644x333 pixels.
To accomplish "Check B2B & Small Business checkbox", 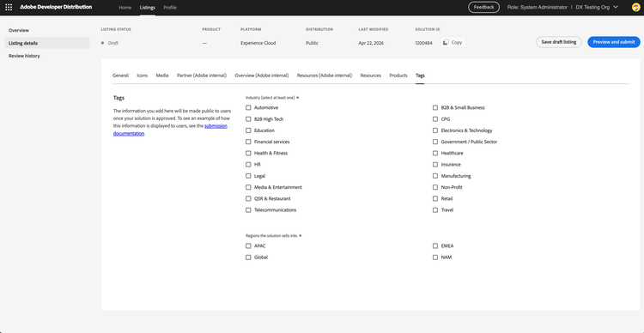I will pos(435,107).
